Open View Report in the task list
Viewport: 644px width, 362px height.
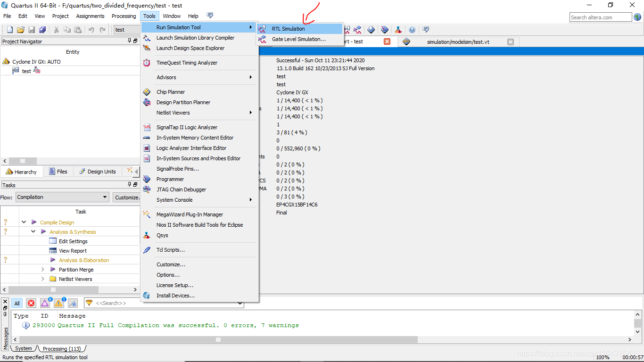73,251
